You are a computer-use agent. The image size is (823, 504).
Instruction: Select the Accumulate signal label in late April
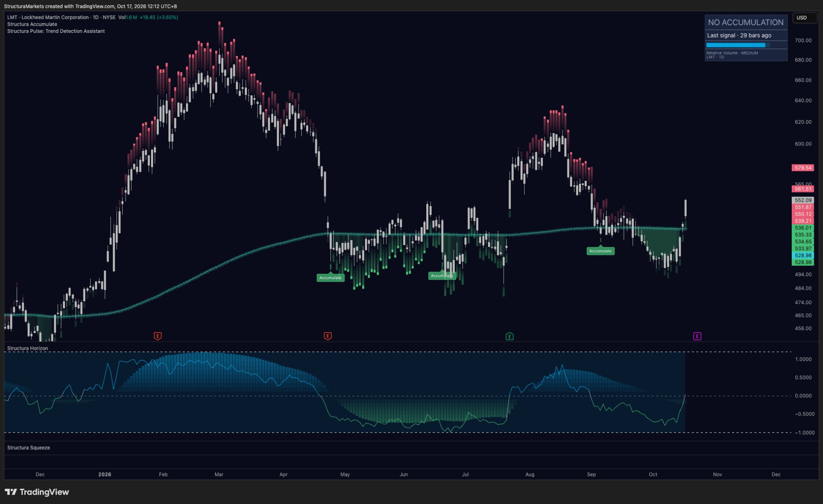[x=330, y=277]
